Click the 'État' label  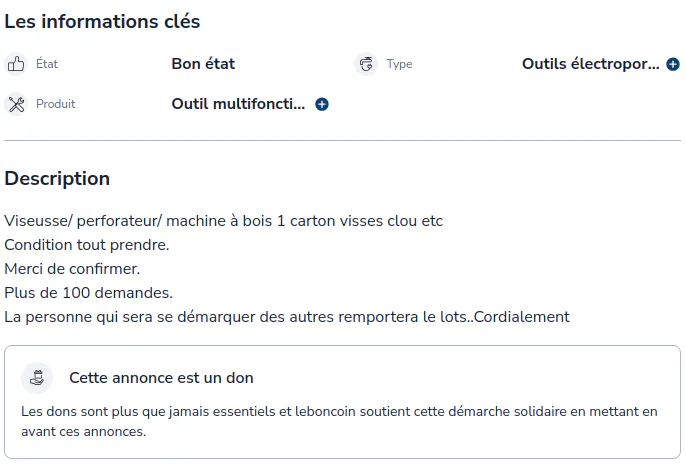(47, 64)
